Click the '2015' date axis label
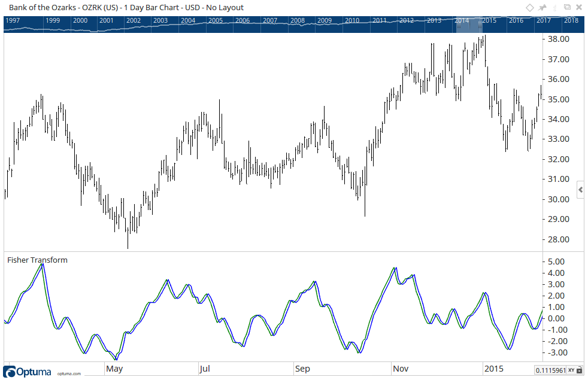The height and width of the screenshot is (380, 588). (494, 369)
